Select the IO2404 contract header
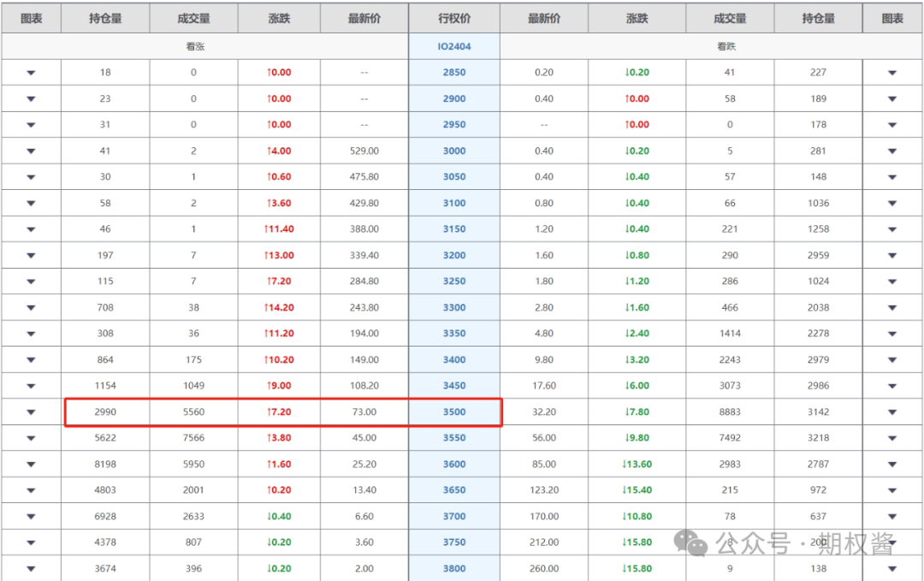 454,47
